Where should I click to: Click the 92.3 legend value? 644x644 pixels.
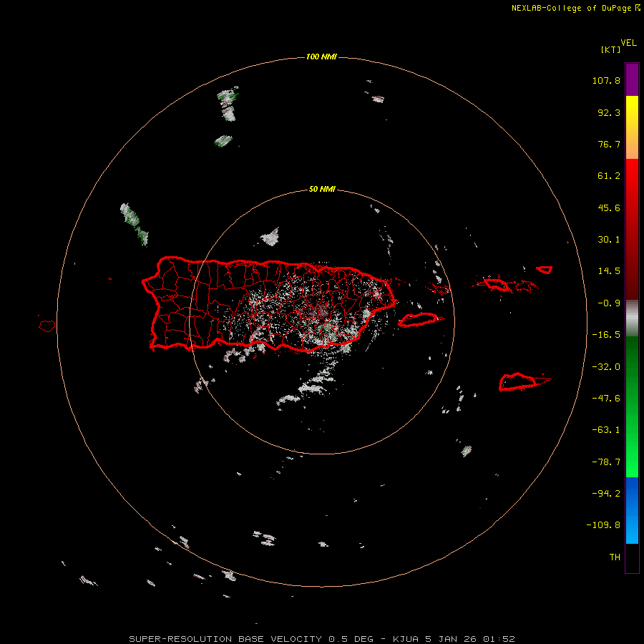[609, 112]
